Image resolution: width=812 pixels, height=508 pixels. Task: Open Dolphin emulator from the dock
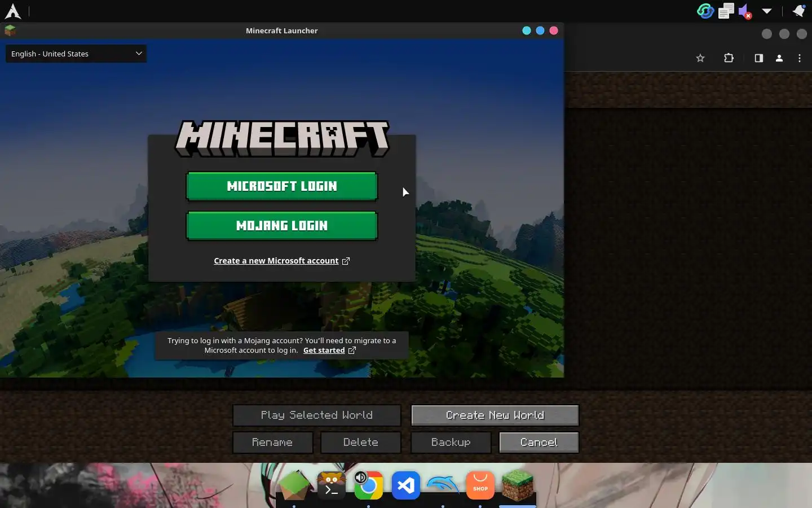[443, 485]
